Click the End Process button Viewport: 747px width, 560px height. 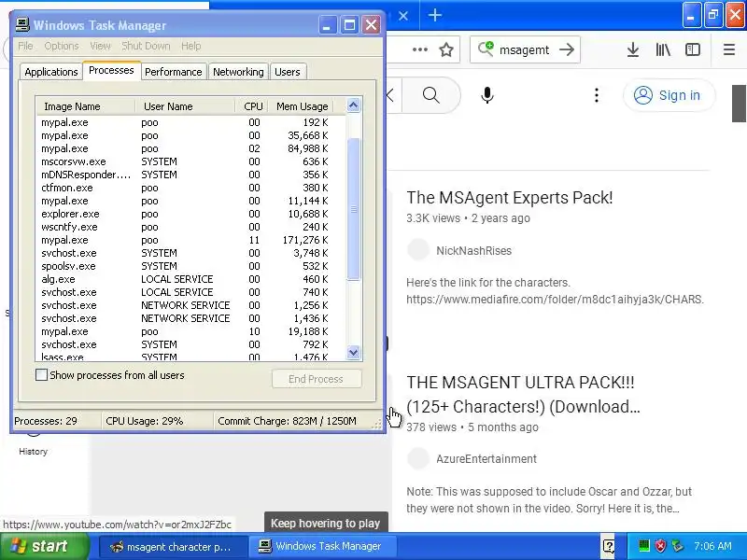(x=317, y=379)
